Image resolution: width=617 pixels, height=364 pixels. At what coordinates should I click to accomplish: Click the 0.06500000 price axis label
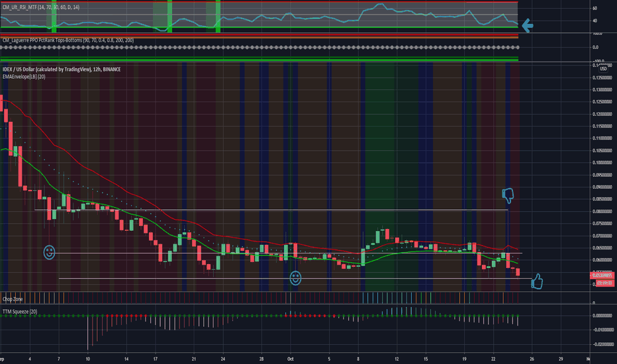(602, 248)
